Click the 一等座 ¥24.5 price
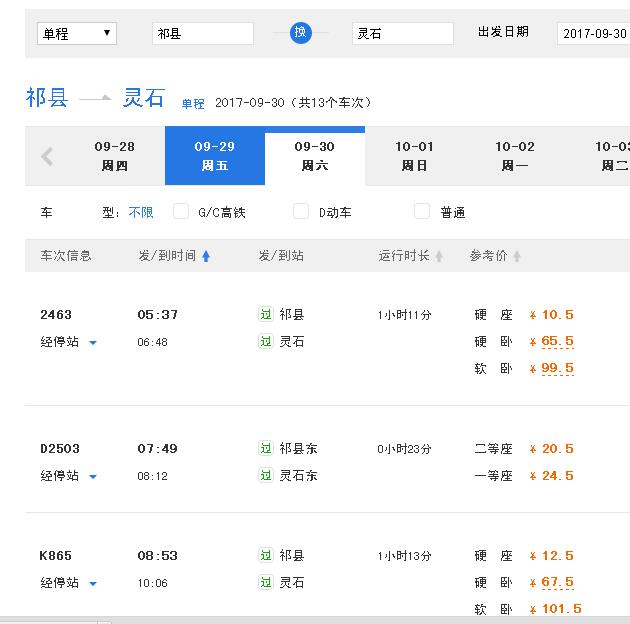Viewport: 630px width, 624px height. [x=552, y=476]
